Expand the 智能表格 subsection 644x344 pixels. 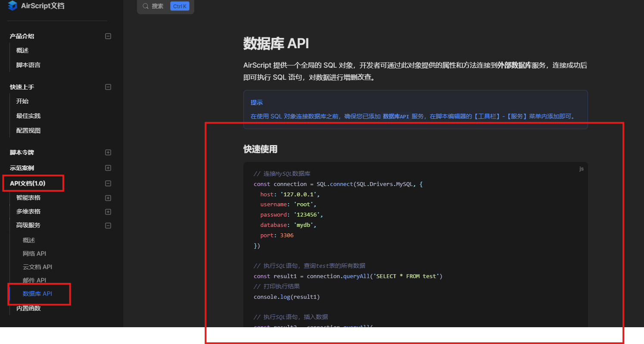(x=108, y=198)
